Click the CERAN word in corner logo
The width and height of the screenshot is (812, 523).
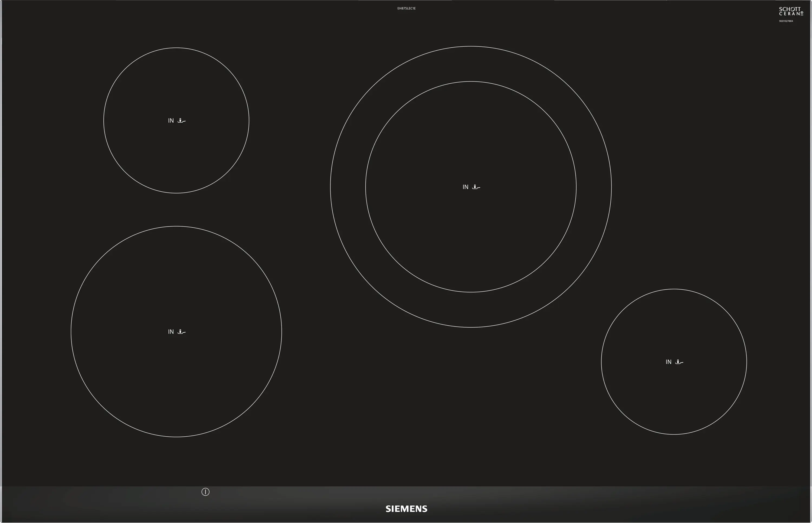pyautogui.click(x=789, y=14)
